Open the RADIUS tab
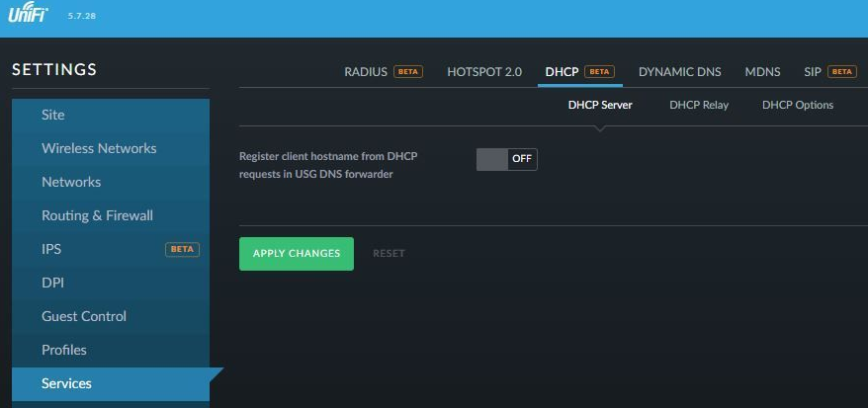This screenshot has height=408, width=868. click(383, 72)
